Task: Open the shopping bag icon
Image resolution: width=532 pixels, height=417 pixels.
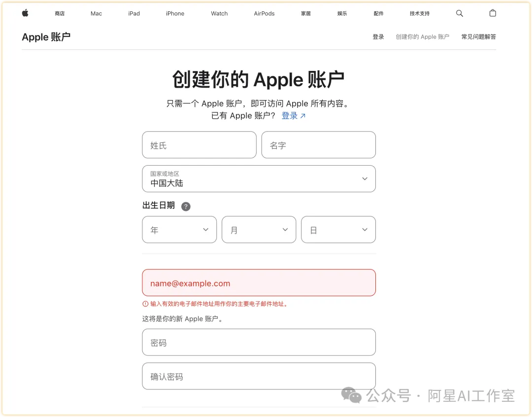Action: pyautogui.click(x=493, y=13)
